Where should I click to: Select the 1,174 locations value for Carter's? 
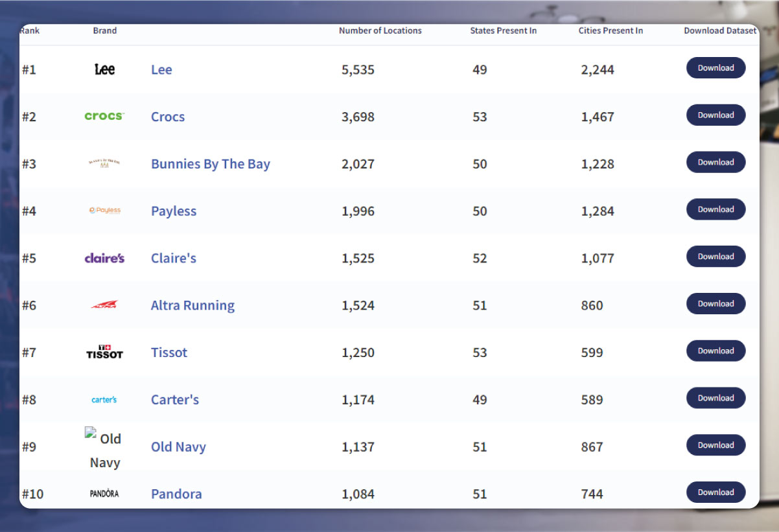tap(358, 400)
